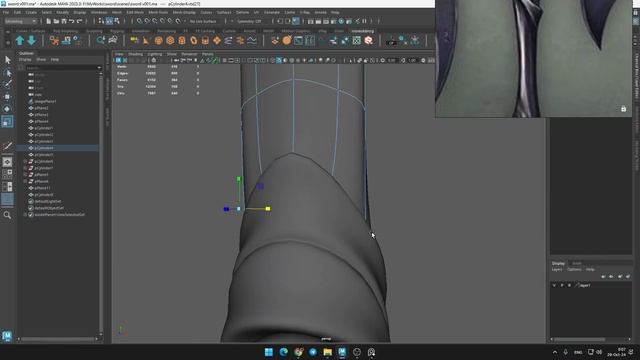Click the blue up-arrow shelf icon
The height and width of the screenshot is (360, 640).
[20, 40]
